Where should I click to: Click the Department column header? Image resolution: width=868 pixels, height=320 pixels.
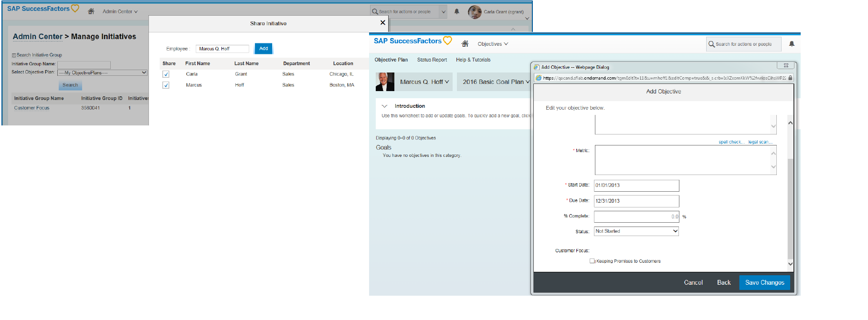[x=296, y=63]
